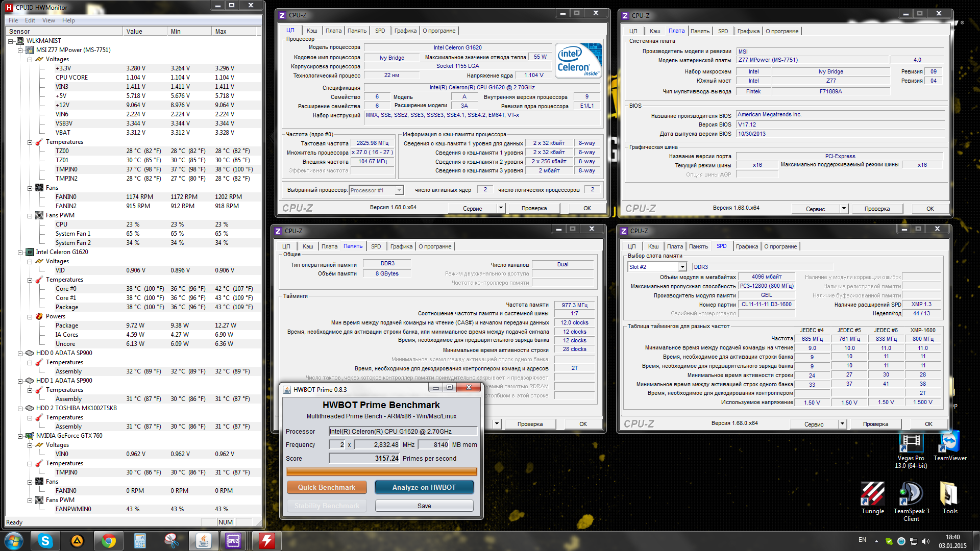Open Сервис dropdown arrow in the SPD window
The height and width of the screenshot is (551, 980).
(x=842, y=423)
